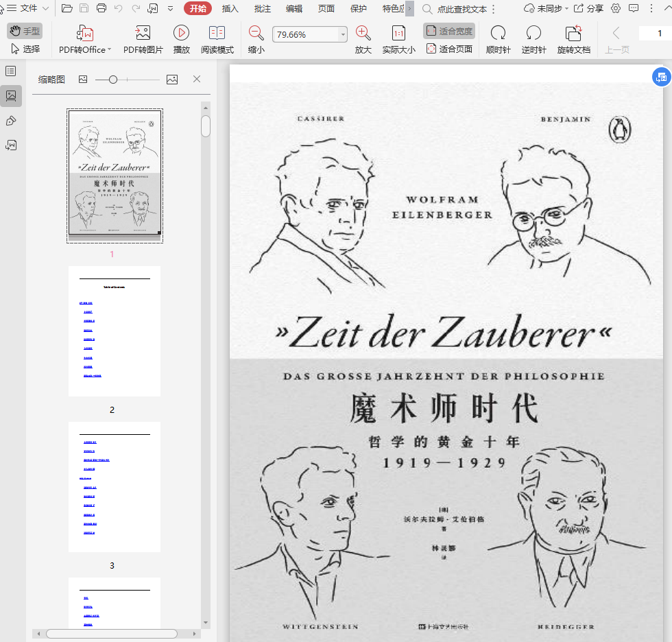
Task: Click the larger thumbnail size icon
Action: click(x=172, y=80)
